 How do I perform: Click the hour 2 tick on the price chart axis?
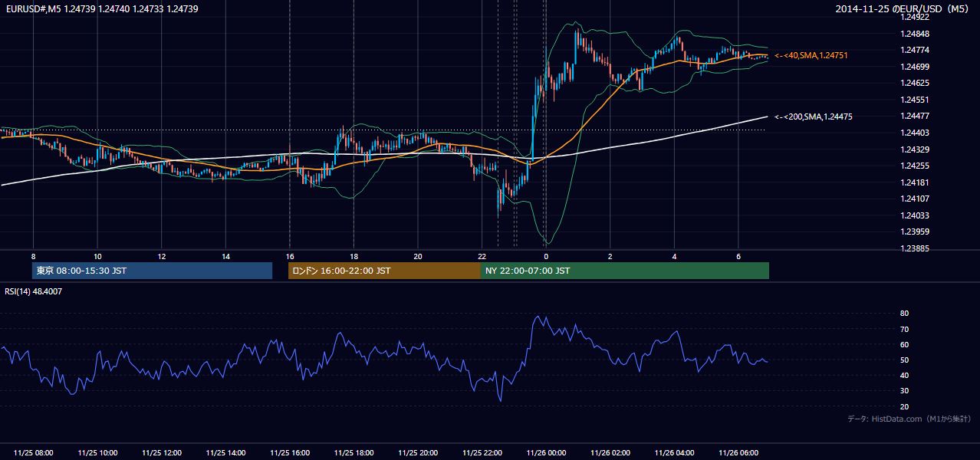coord(610,256)
